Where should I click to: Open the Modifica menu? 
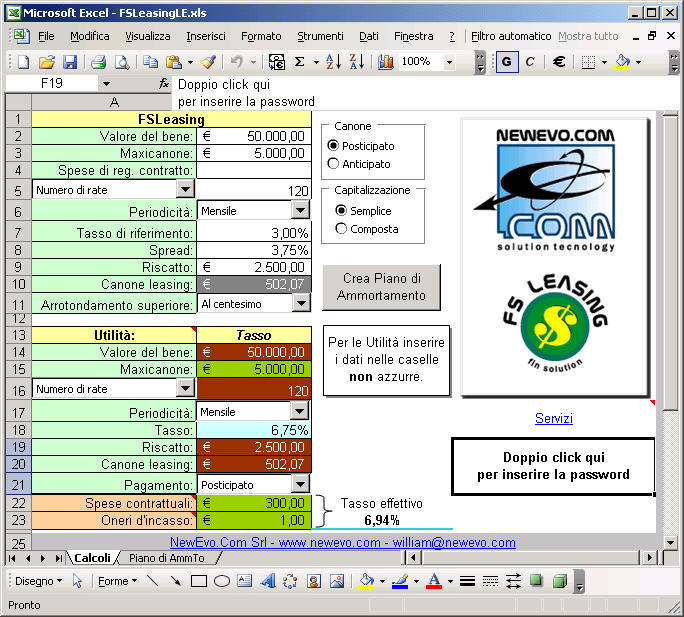pyautogui.click(x=89, y=36)
